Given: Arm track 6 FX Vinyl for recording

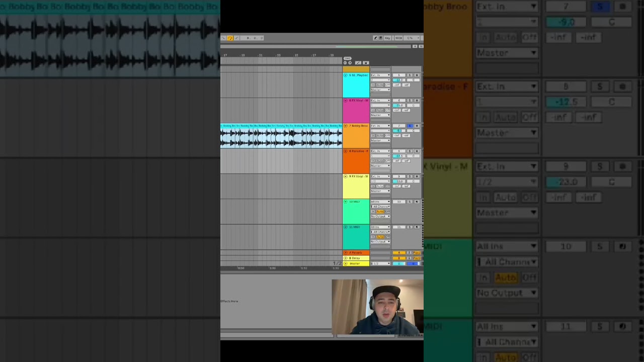Looking at the screenshot, I should tap(417, 101).
